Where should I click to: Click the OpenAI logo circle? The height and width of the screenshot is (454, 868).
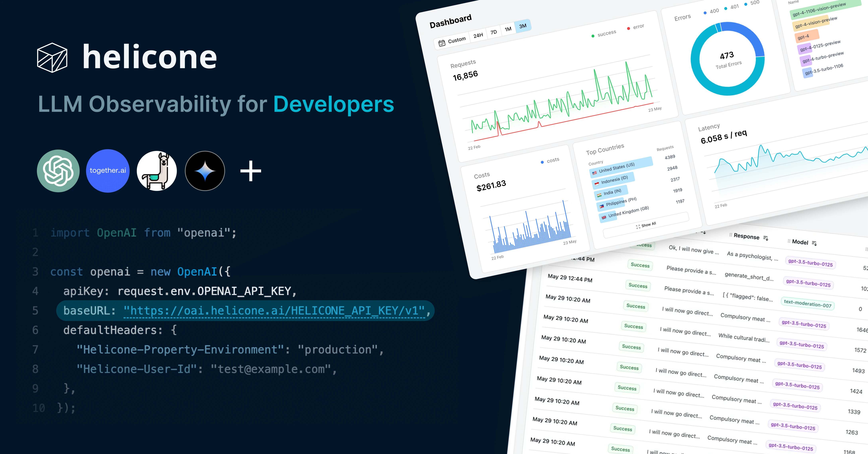[x=58, y=171]
